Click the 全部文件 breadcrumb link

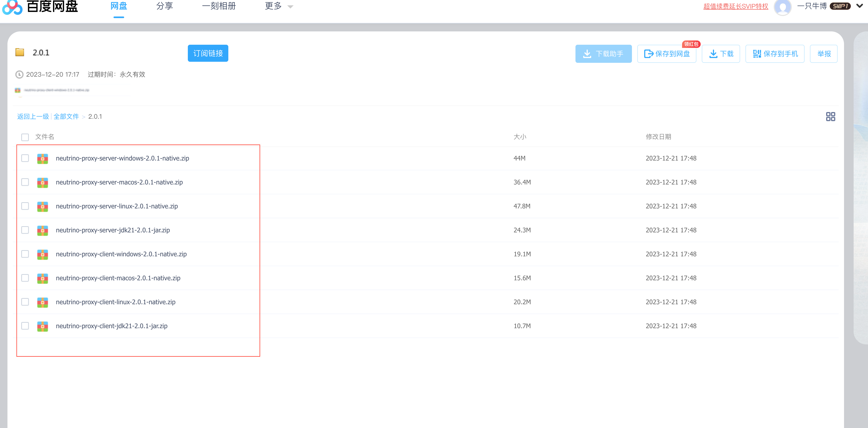pos(66,117)
